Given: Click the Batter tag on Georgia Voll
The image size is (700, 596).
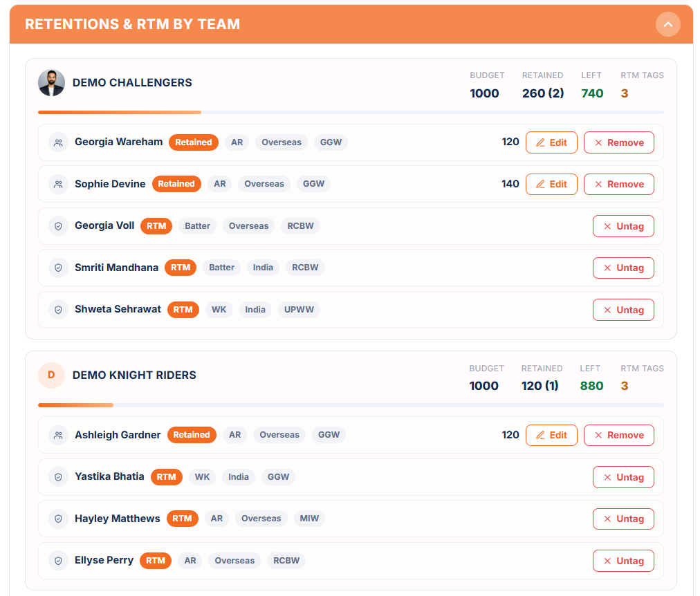Looking at the screenshot, I should (197, 226).
